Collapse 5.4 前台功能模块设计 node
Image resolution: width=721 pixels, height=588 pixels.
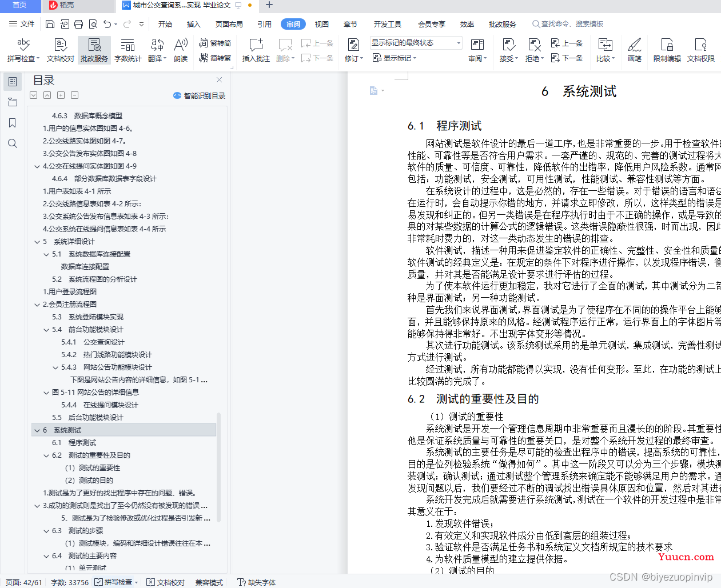pos(46,330)
